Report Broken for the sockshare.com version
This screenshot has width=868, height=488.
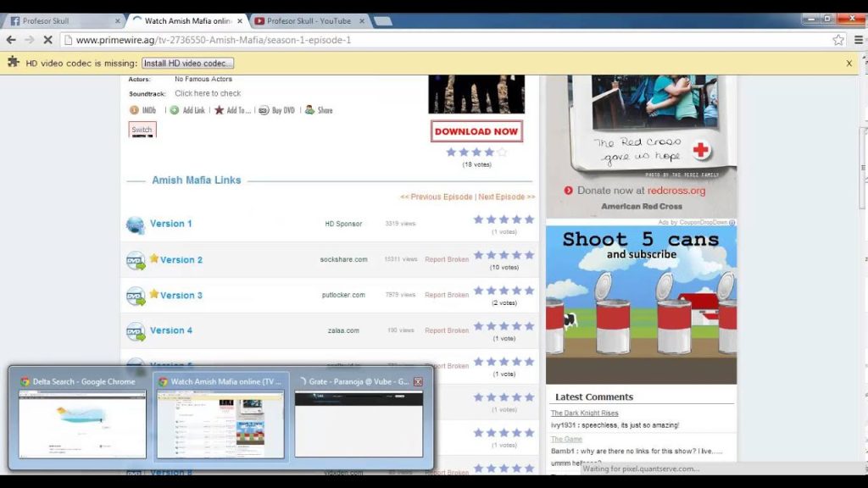(x=447, y=259)
